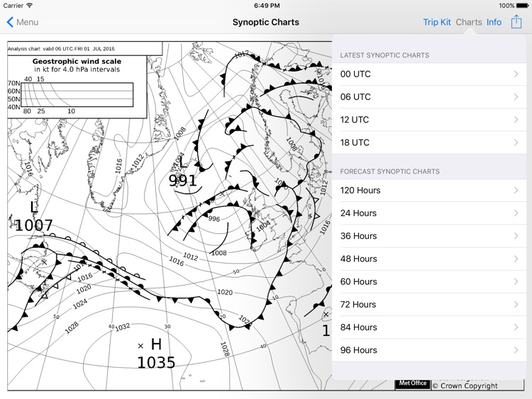Open the 06 UTC synoptic chart
Viewport: 532px width, 399px height.
(x=429, y=97)
